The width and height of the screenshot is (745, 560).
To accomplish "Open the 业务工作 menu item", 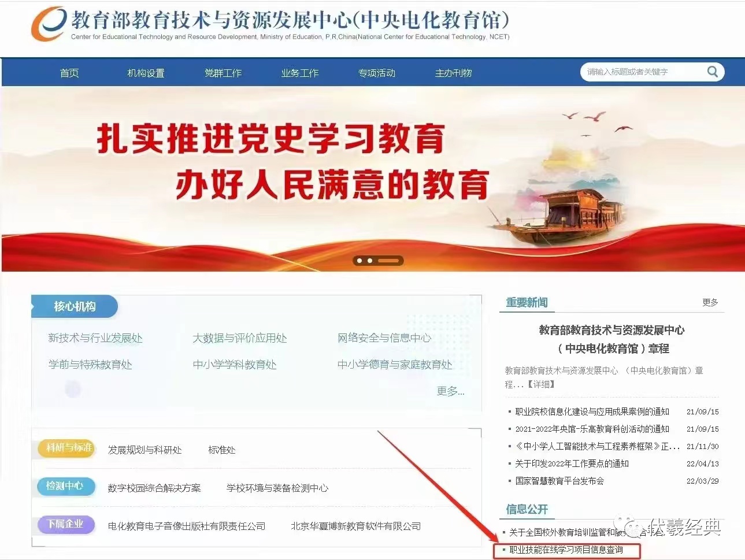I will coord(300,73).
